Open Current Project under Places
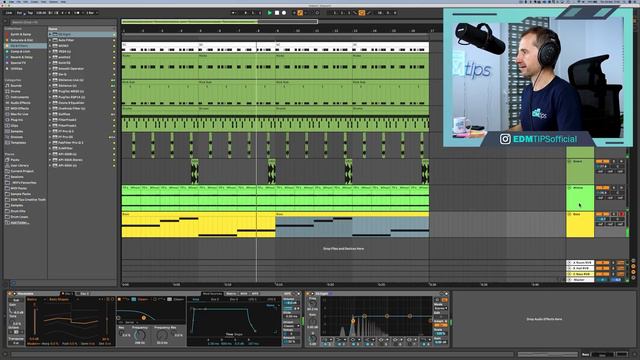 point(22,171)
